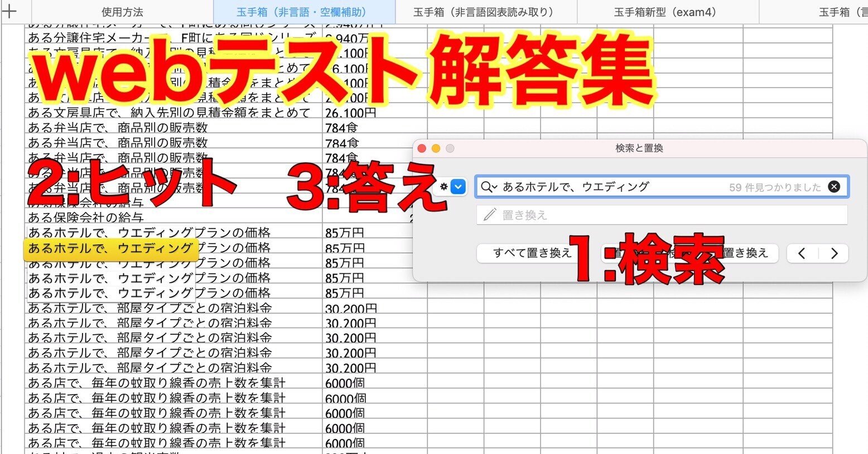Select the highlighted あるホテルで、ウエディング cell
Viewport: 868px width, 454px height.
click(111, 249)
